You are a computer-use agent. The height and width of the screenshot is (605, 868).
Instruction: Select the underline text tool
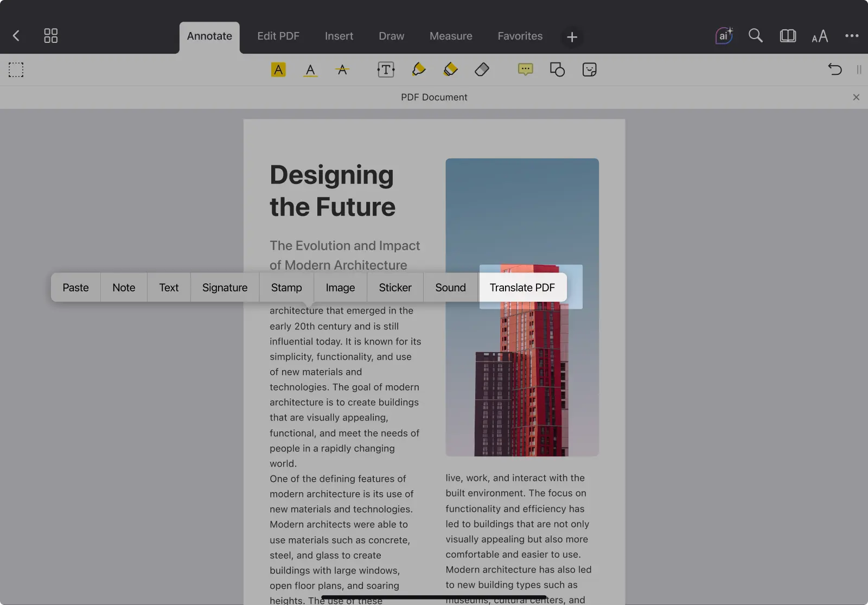[310, 69]
